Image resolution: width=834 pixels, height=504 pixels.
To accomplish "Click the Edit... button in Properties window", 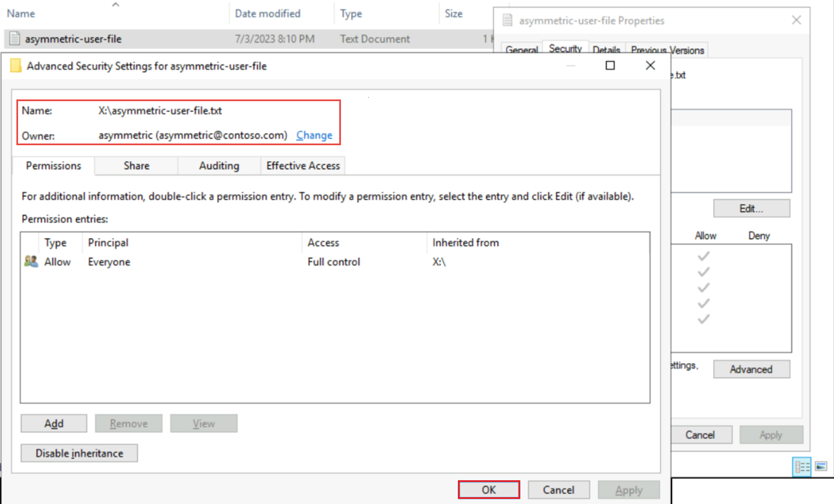I will point(751,208).
